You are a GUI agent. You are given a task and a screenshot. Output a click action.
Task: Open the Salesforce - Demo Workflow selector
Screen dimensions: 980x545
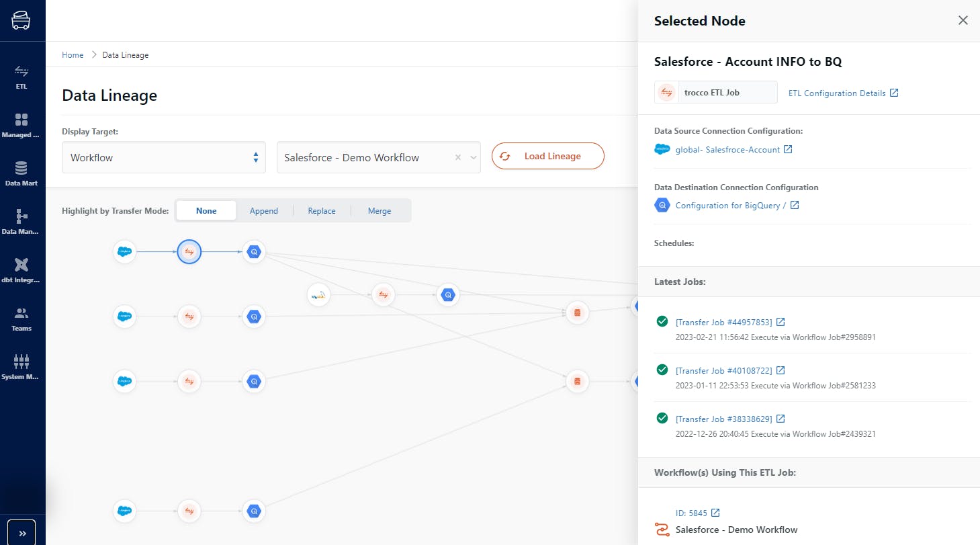tap(379, 157)
